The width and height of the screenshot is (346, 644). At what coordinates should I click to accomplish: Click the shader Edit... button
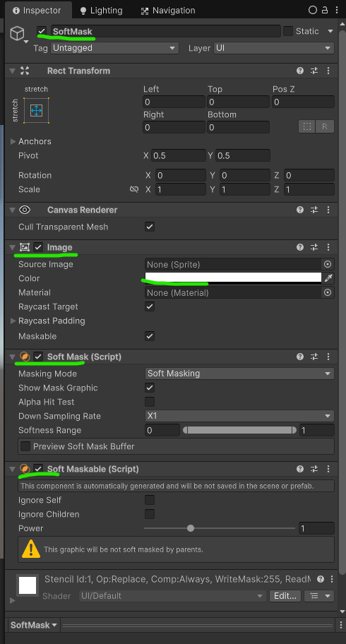pos(285,596)
